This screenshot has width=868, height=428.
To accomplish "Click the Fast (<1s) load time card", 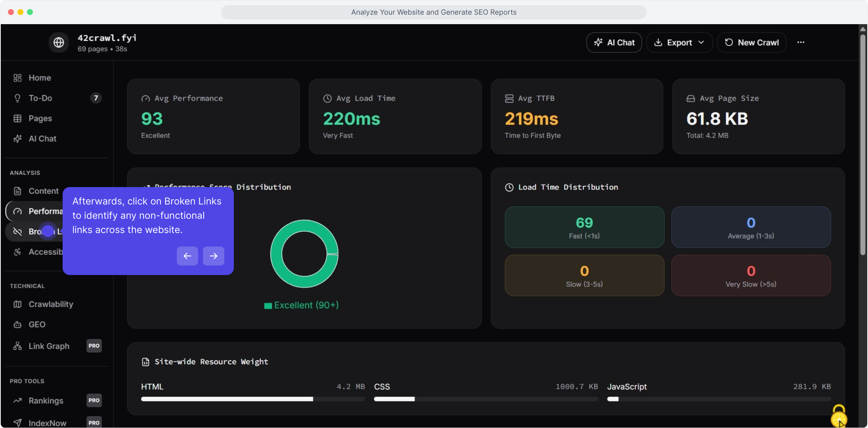I will pos(584,227).
